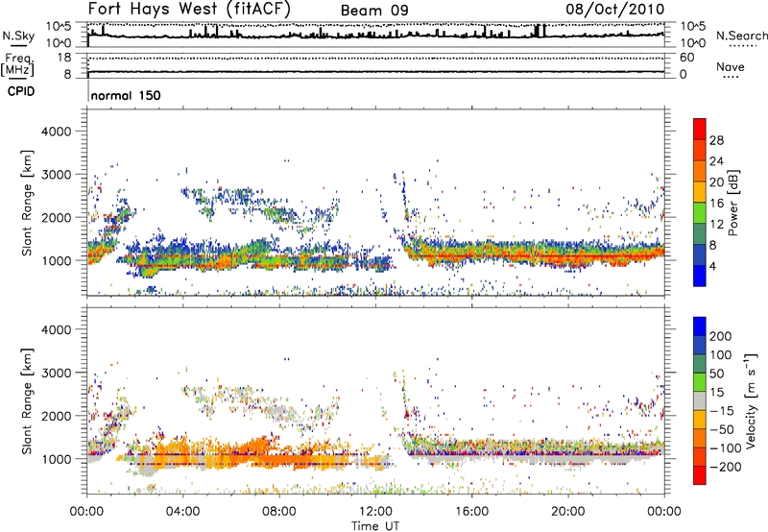Click the 'Beam 09' label

click(x=374, y=11)
